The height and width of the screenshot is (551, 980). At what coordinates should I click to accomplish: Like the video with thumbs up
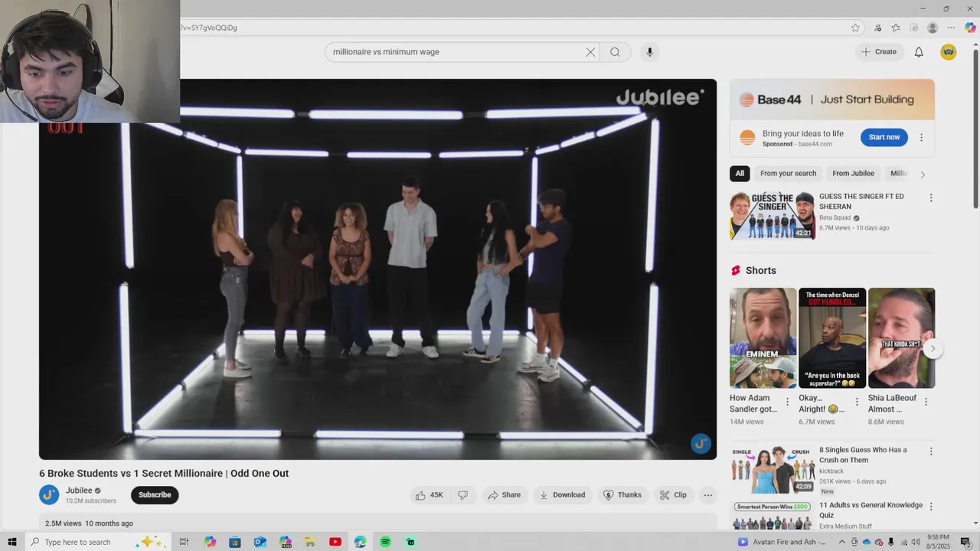coord(429,495)
